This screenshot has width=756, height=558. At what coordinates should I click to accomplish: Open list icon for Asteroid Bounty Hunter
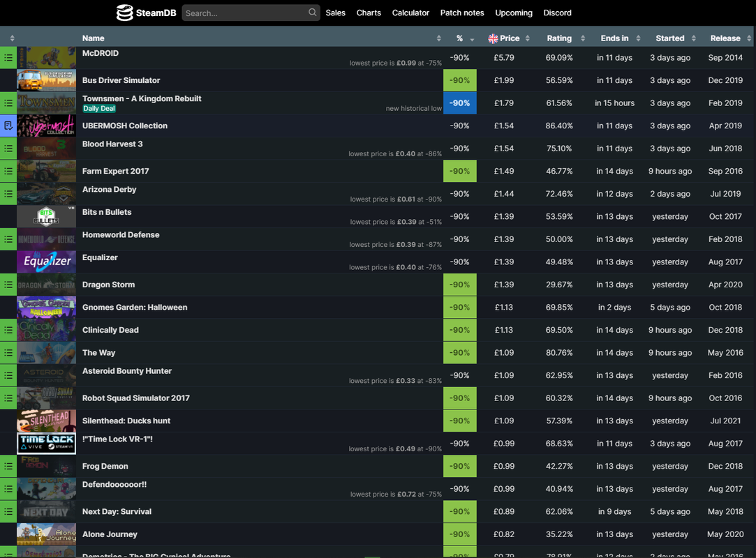click(8, 375)
